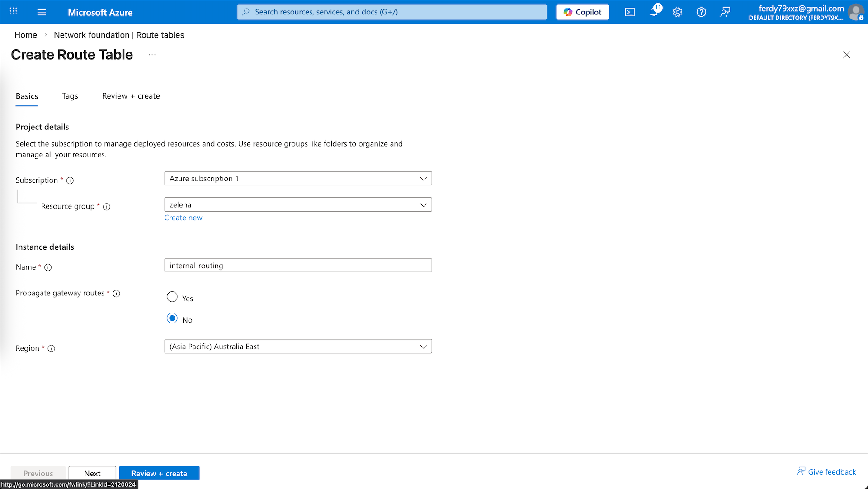Go to the Review + create tab
This screenshot has height=489, width=868.
click(x=131, y=96)
